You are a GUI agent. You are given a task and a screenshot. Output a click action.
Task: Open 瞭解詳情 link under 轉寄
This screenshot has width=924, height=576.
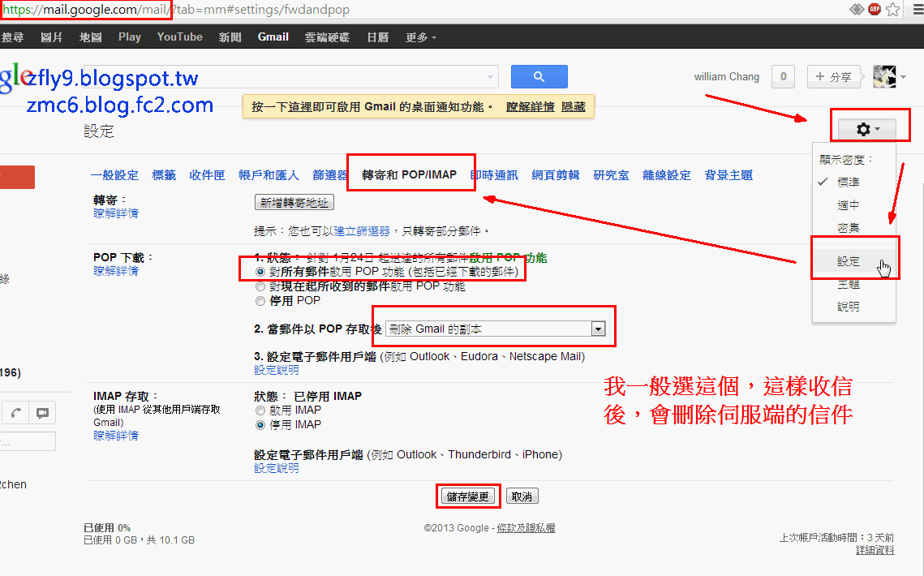pos(116,213)
